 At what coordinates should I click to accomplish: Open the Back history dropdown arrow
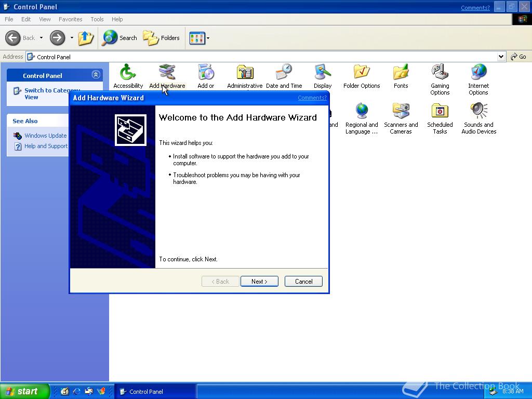[41, 37]
